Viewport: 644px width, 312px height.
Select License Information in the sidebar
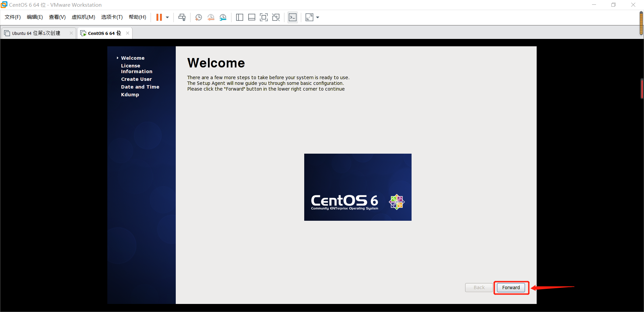[137, 68]
